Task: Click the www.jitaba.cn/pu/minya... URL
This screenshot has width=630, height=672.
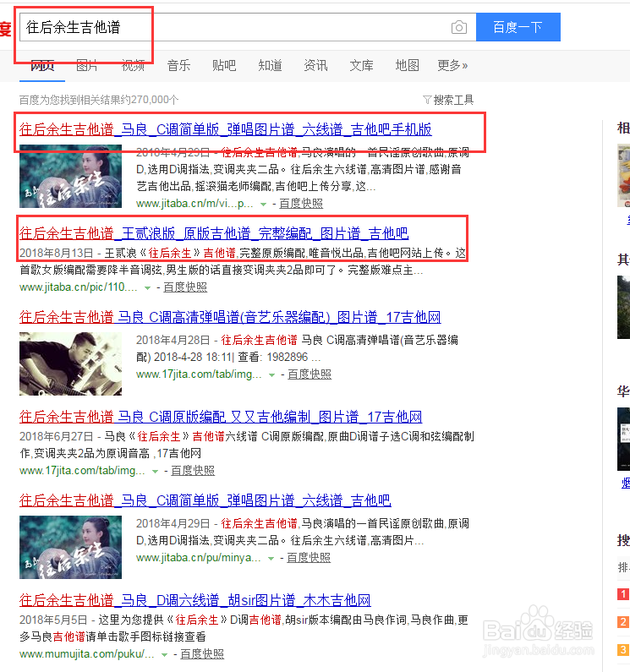Action: [x=199, y=558]
